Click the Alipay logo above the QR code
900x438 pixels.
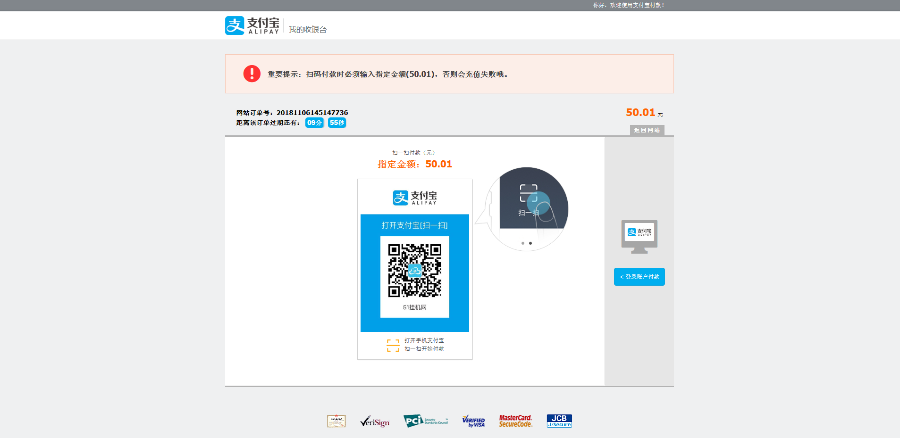[415, 197]
